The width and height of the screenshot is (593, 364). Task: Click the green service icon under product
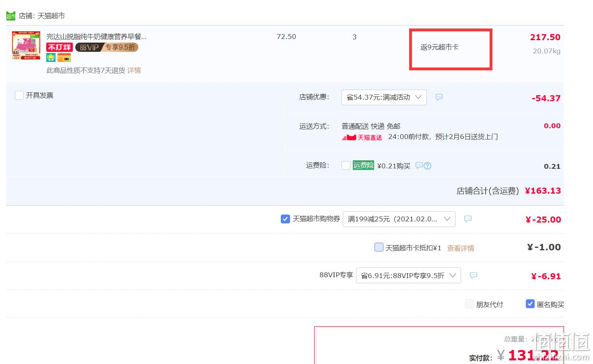[51, 57]
